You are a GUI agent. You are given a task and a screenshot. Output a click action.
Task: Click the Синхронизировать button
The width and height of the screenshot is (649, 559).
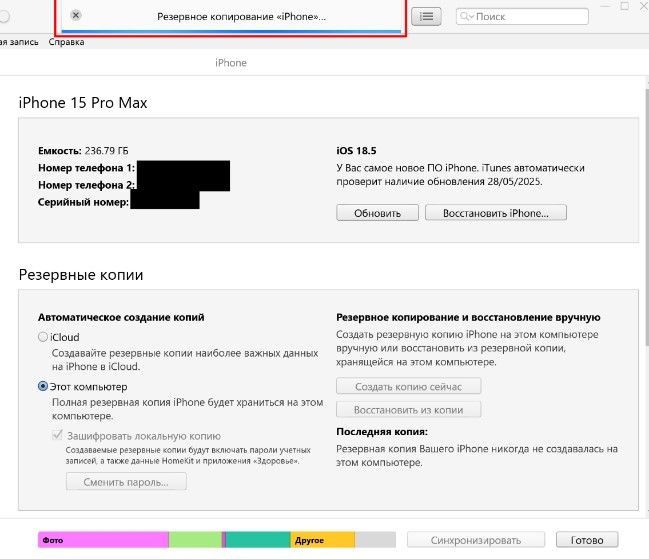point(477,540)
